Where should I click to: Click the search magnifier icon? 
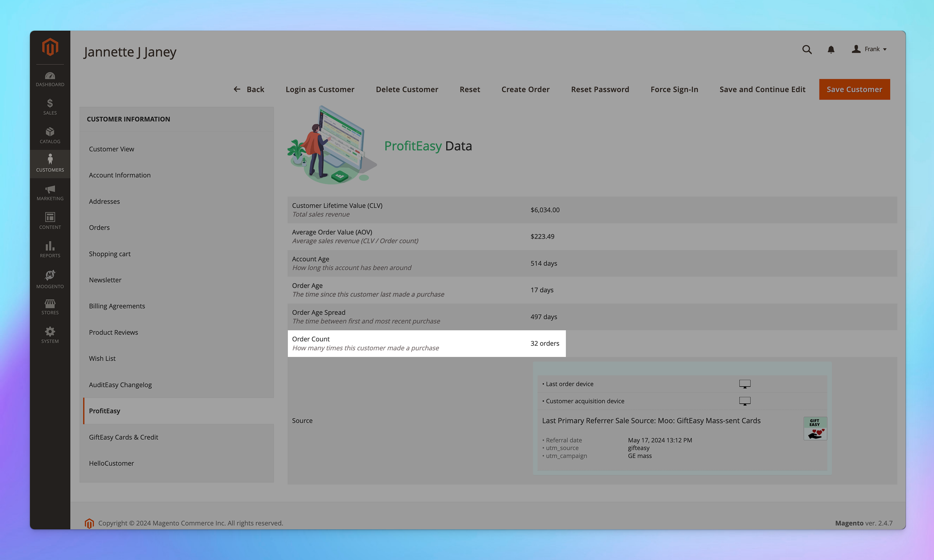[x=807, y=50]
